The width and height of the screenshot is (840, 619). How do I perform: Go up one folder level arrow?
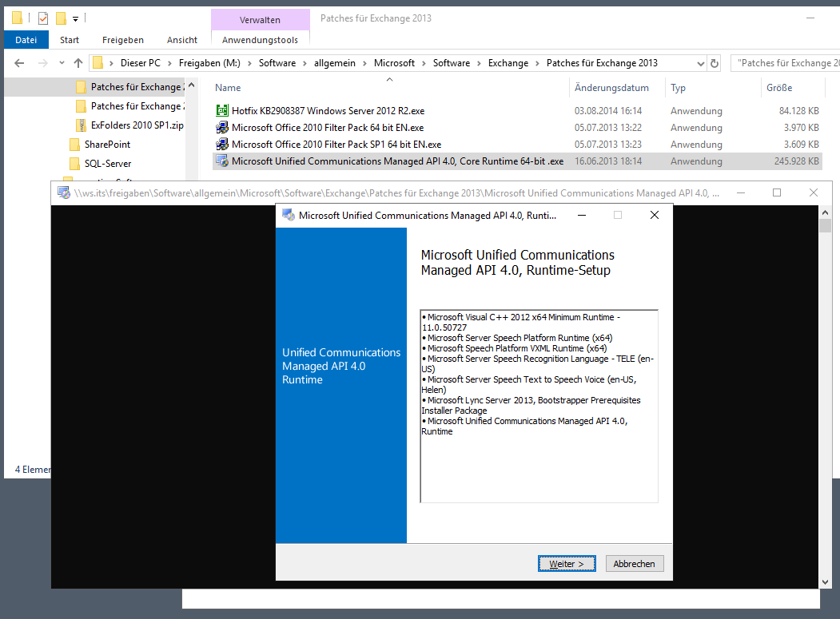(x=78, y=63)
